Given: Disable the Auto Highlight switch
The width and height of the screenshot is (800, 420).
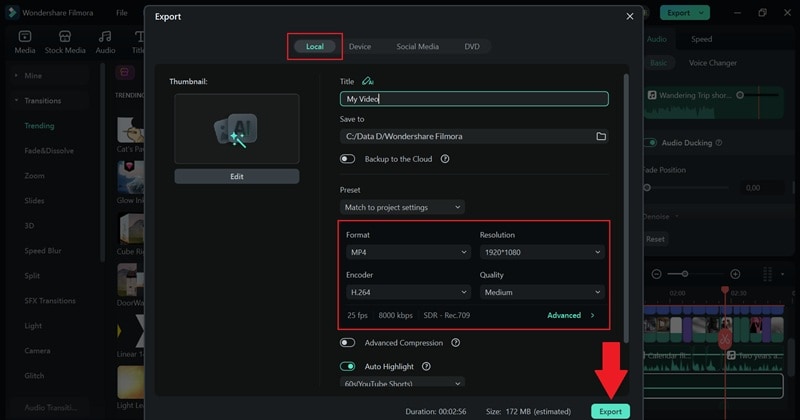Looking at the screenshot, I should (x=347, y=366).
